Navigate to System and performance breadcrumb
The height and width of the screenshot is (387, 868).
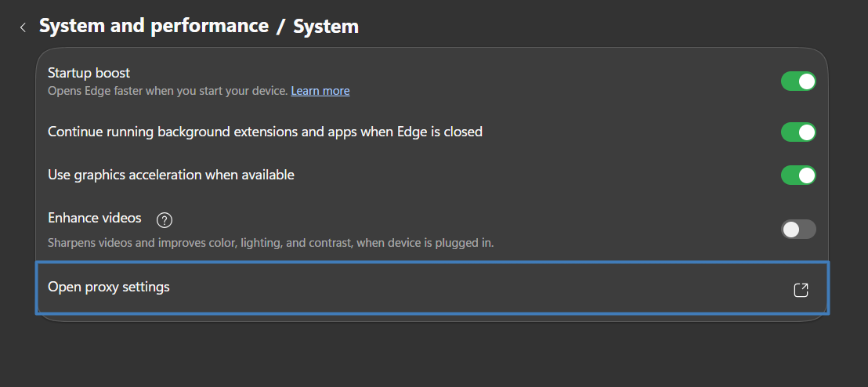click(x=154, y=26)
